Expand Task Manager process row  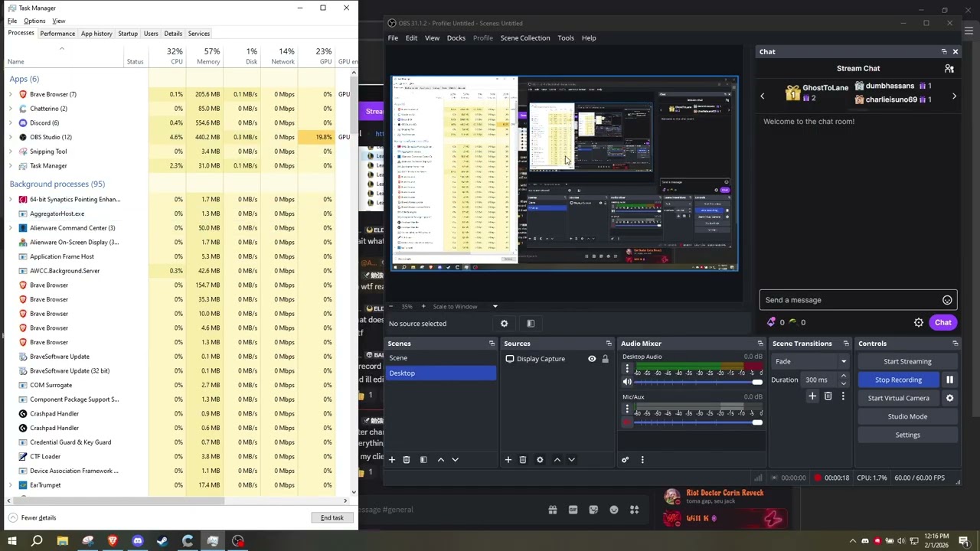point(11,166)
